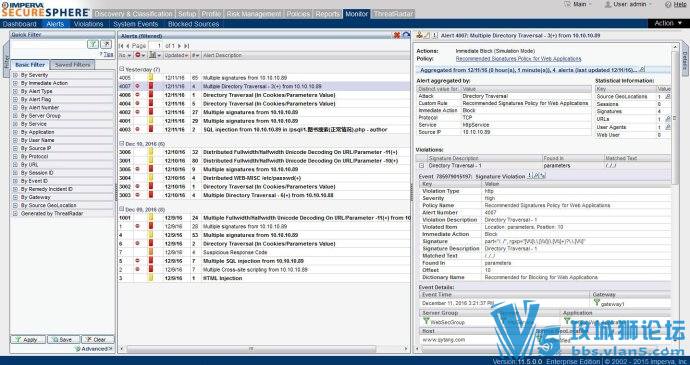Refresh the Alerts list with blue arrow icon
This screenshot has height=365, width=690.
tap(406, 35)
